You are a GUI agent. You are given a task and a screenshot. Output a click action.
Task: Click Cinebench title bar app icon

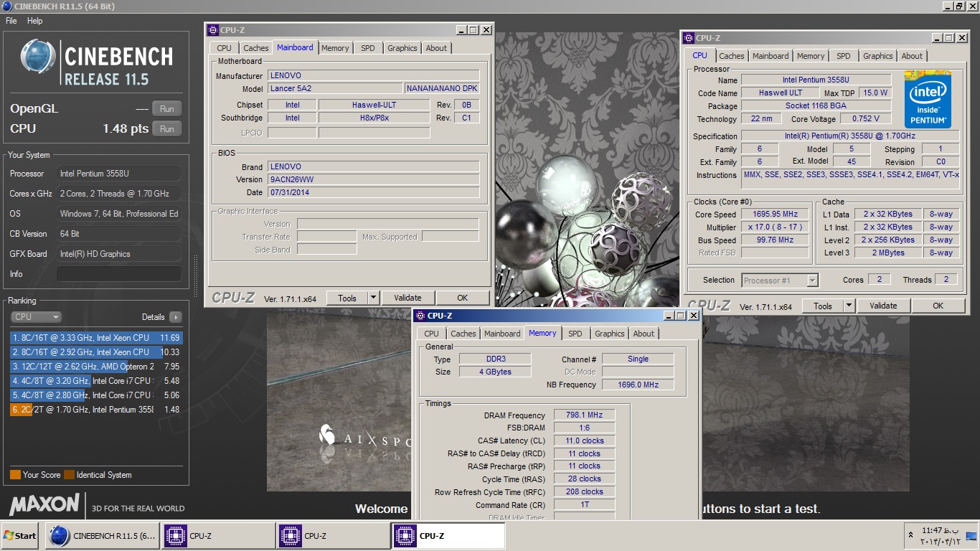tap(6, 6)
